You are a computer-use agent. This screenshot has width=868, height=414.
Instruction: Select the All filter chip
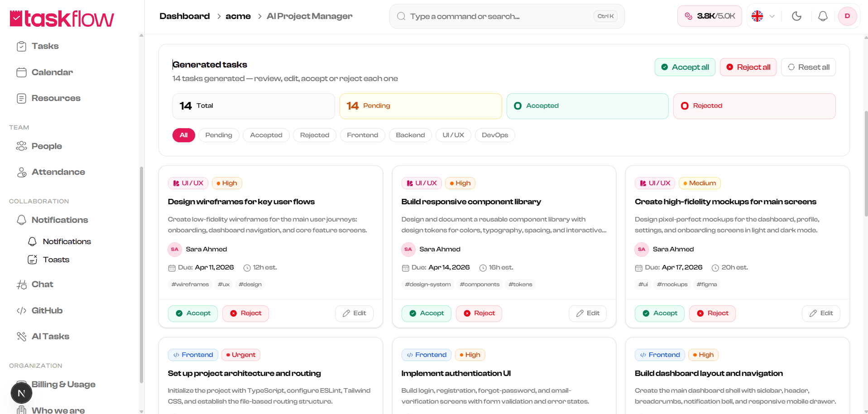pos(183,135)
